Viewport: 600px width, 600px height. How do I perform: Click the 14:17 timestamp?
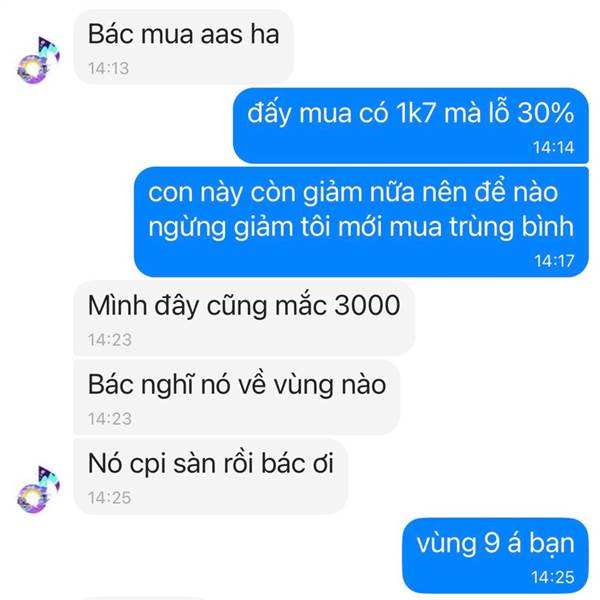pos(554,261)
